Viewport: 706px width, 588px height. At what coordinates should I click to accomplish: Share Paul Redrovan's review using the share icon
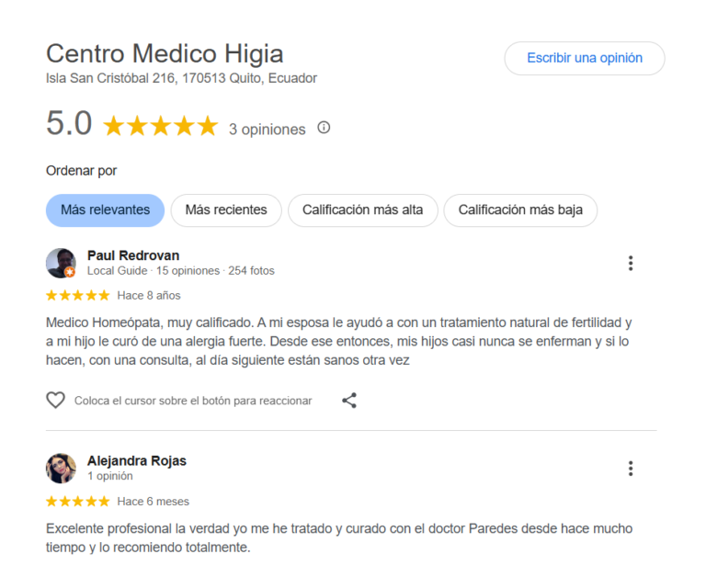(x=349, y=400)
